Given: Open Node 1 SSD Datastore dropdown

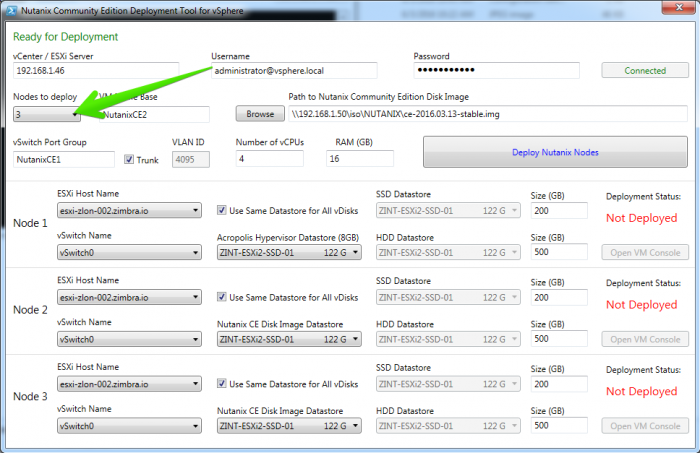Looking at the screenshot, I should [448, 211].
